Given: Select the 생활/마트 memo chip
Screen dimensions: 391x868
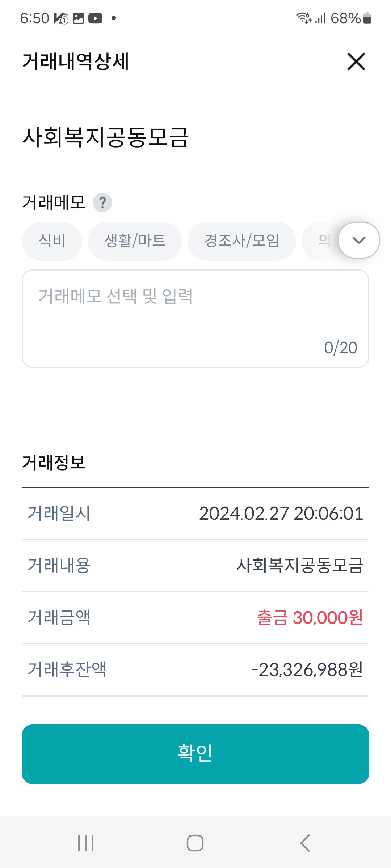Looking at the screenshot, I should coord(135,241).
